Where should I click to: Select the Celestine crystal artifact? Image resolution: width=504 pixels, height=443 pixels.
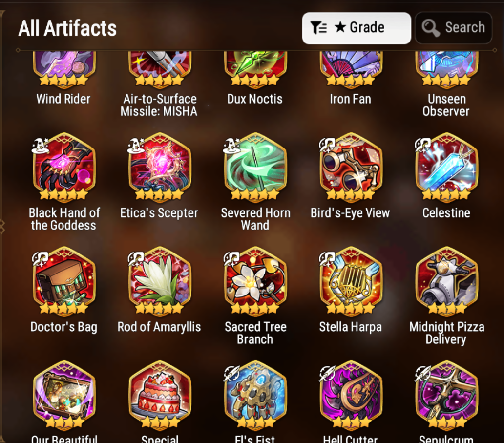pos(446,168)
